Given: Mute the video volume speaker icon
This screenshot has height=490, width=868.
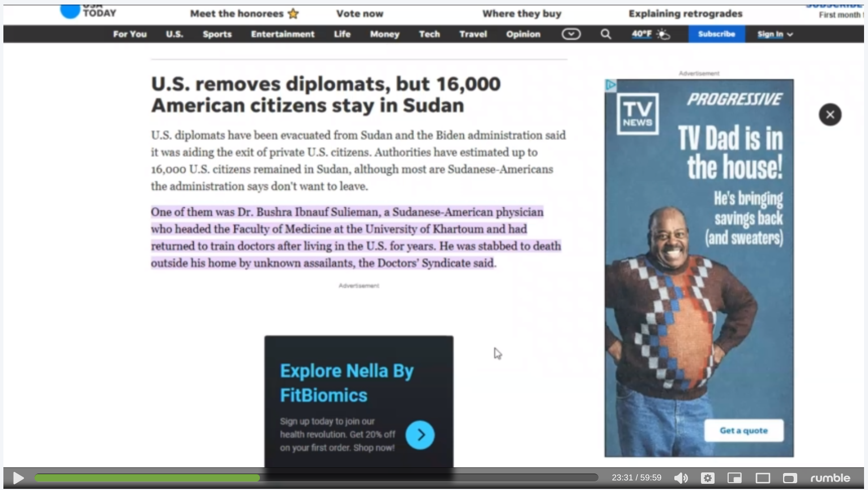Looking at the screenshot, I should [681, 478].
